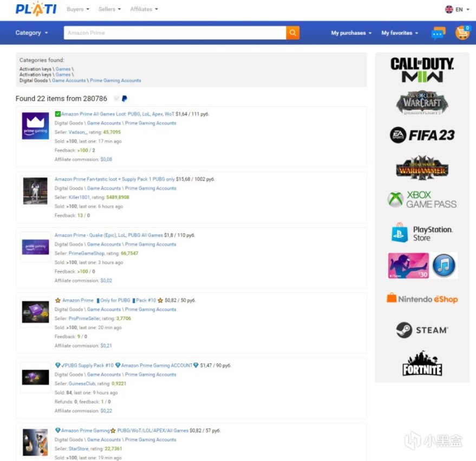
Task: Open the shopping cart icon
Action: pos(462,33)
